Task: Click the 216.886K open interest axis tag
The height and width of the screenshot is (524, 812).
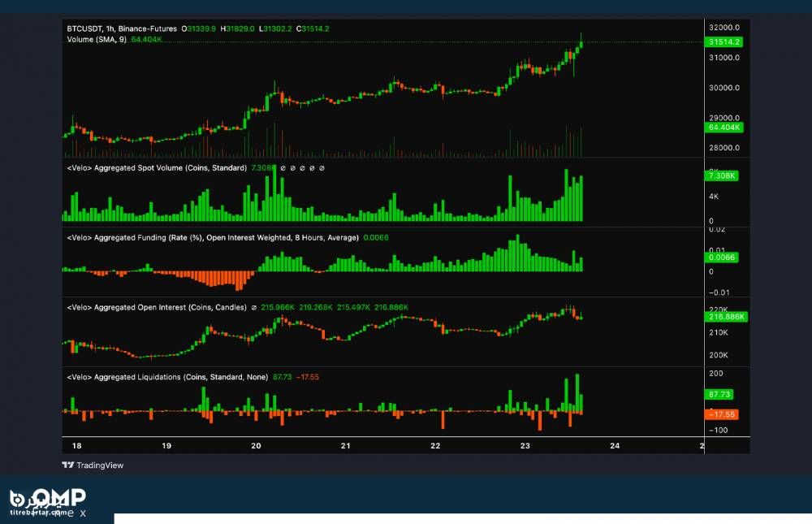Action: pos(726,317)
